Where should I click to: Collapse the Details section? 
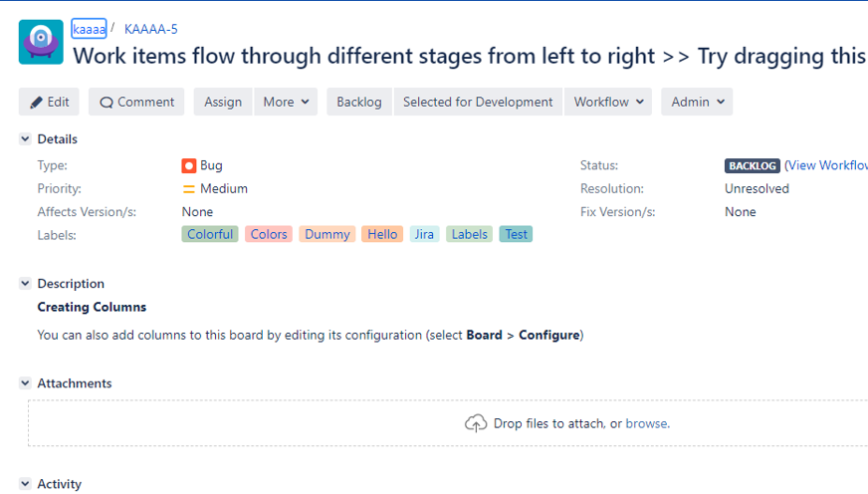point(25,139)
